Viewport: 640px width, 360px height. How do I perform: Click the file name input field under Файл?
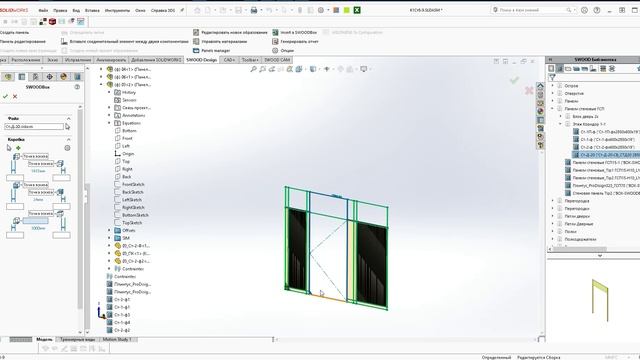point(34,127)
